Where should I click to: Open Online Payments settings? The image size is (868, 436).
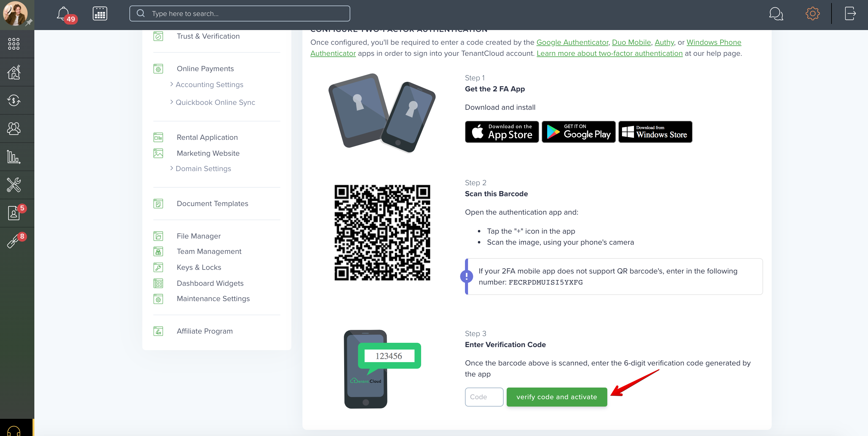coord(205,69)
